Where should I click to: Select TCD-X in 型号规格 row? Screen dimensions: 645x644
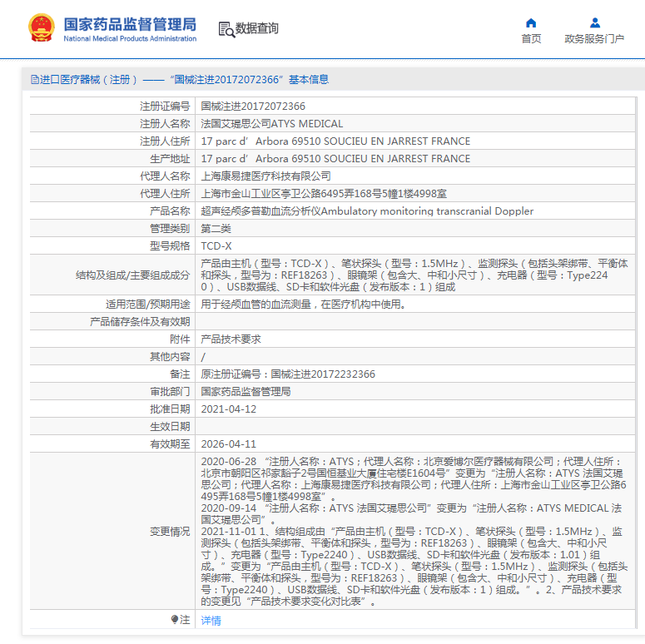pos(216,246)
